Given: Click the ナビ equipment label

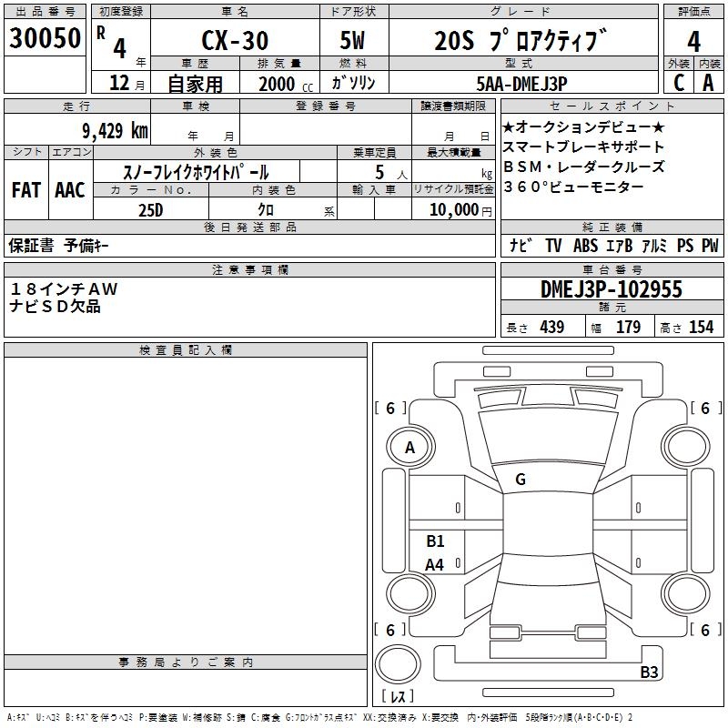Looking at the screenshot, I should [x=521, y=246].
